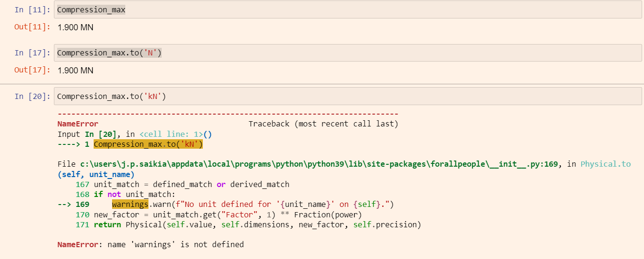Click the red NameError heading in traceback
The image size is (644, 259).
[78, 124]
